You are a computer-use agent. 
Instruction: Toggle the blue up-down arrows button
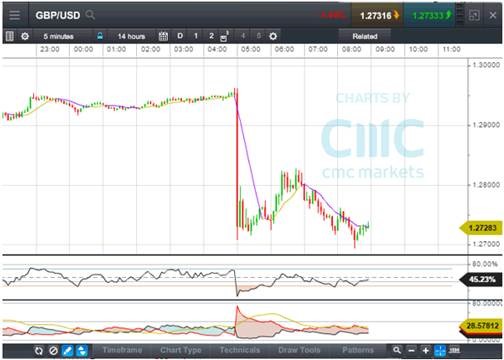coord(82,351)
